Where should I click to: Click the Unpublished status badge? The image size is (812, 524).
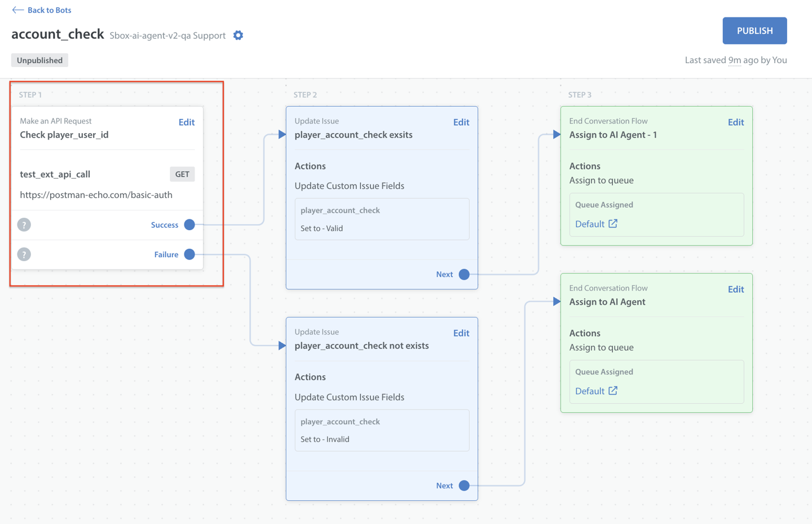click(x=39, y=60)
